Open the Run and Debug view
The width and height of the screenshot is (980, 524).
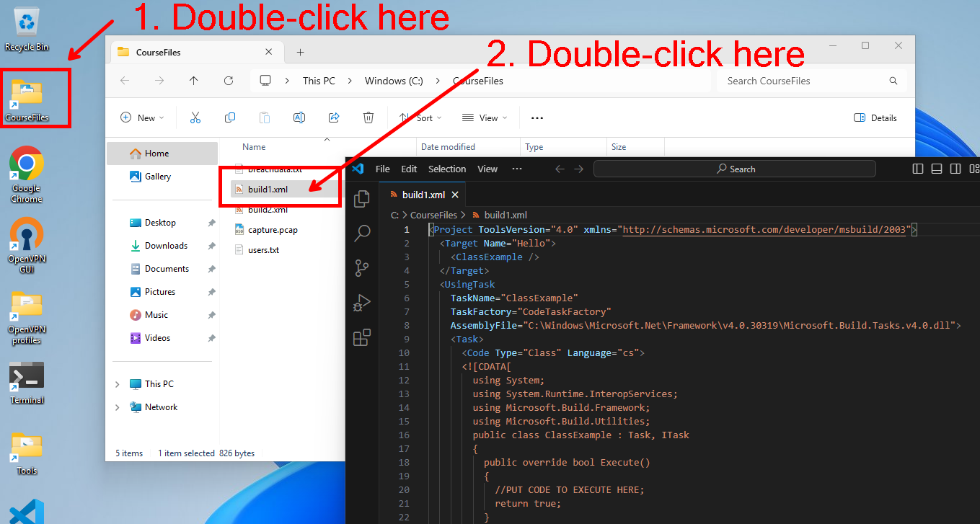[362, 303]
